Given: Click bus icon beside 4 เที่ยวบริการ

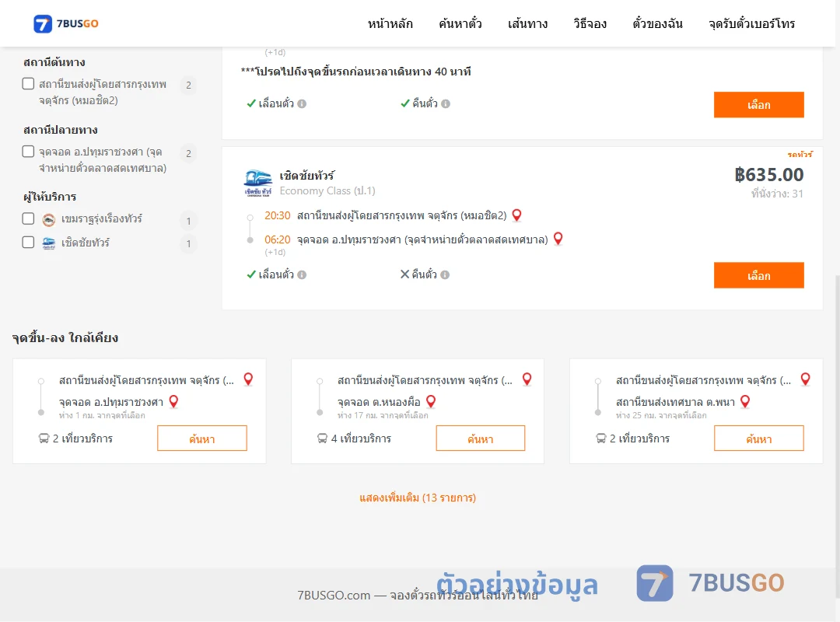Looking at the screenshot, I should pyautogui.click(x=322, y=439).
